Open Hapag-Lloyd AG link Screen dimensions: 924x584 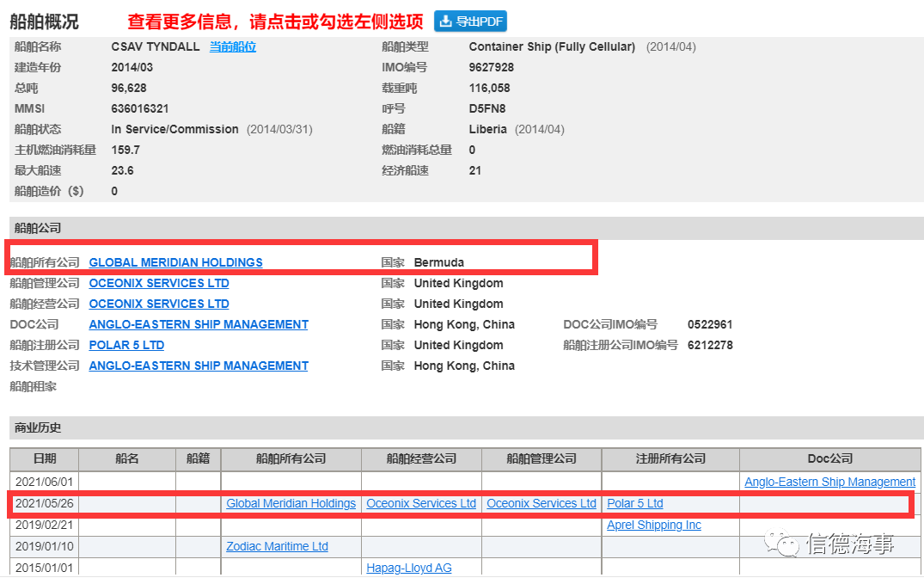pyautogui.click(x=409, y=568)
